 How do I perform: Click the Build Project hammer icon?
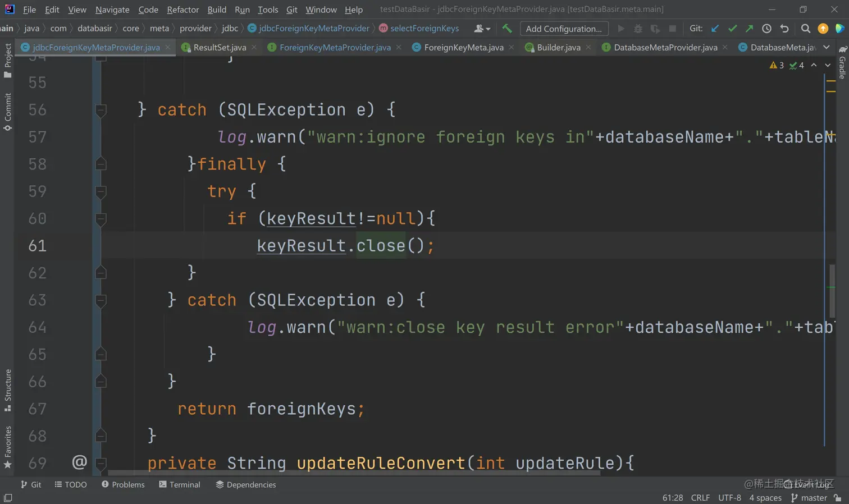[x=507, y=28]
